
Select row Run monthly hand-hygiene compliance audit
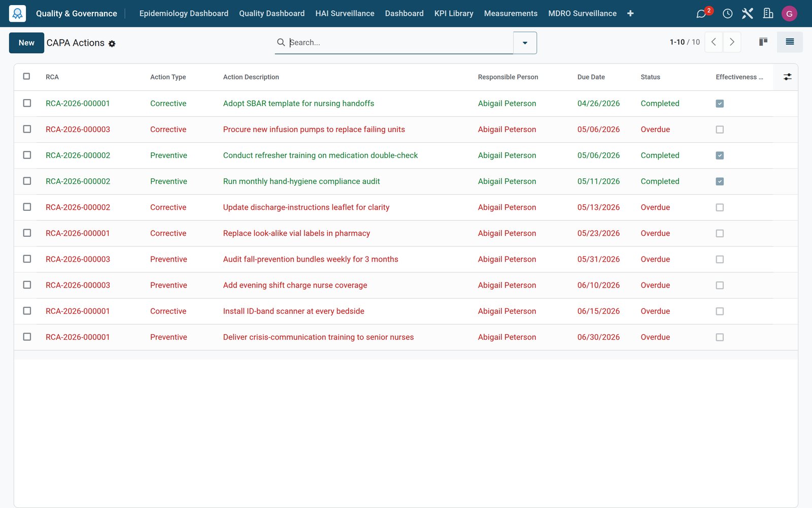click(x=27, y=181)
